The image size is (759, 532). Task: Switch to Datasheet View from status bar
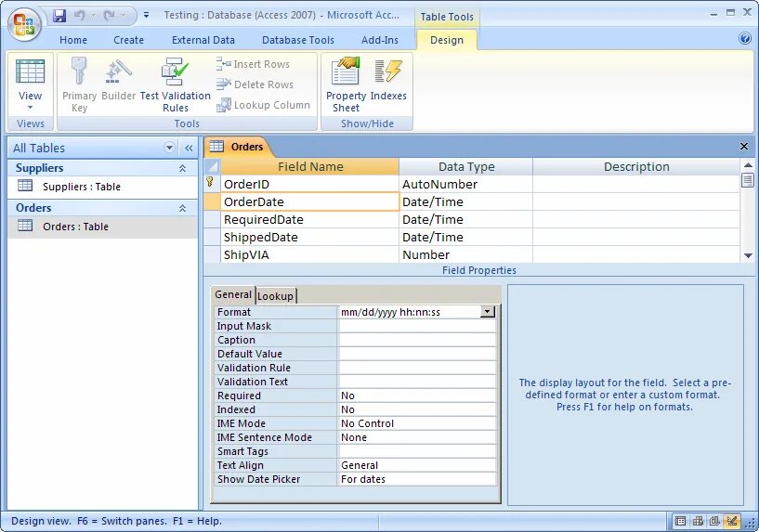click(680, 521)
